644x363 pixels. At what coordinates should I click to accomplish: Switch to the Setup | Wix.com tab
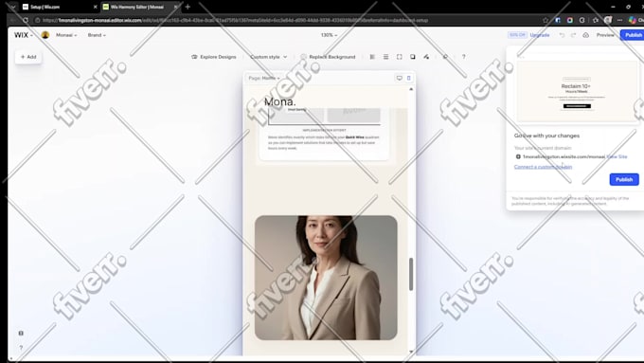[60, 7]
